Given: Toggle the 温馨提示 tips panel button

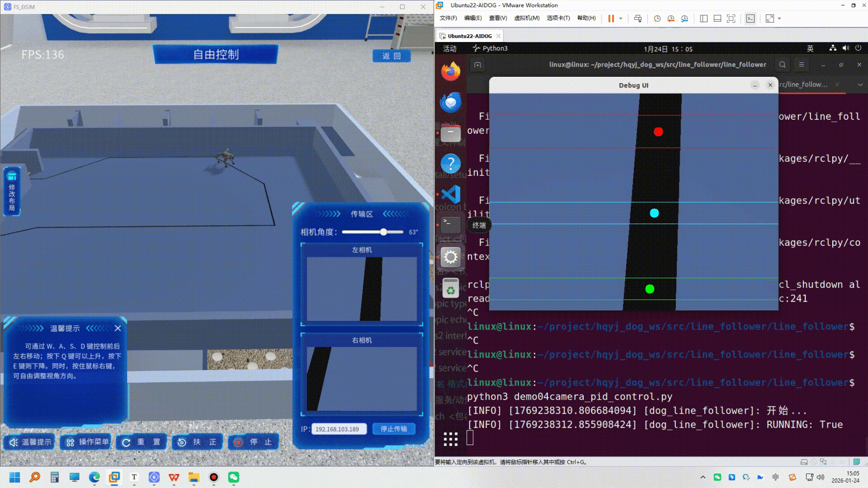Looking at the screenshot, I should [30, 442].
